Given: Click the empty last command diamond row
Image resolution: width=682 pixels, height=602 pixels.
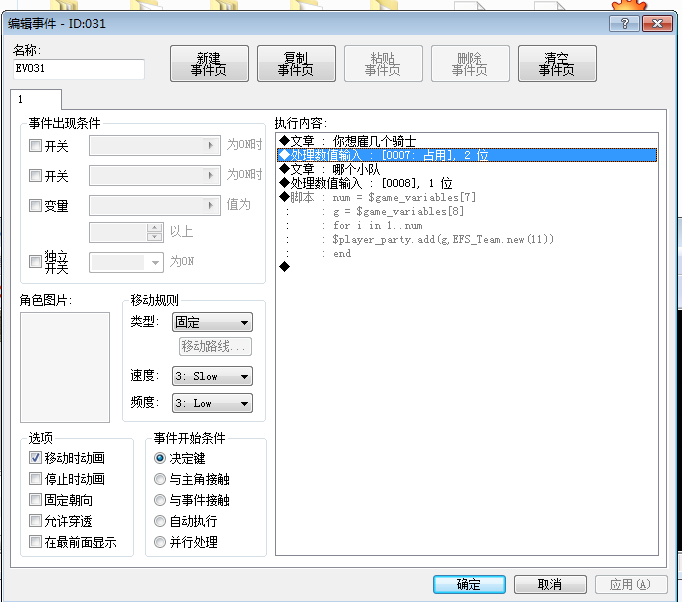Looking at the screenshot, I should coord(467,267).
